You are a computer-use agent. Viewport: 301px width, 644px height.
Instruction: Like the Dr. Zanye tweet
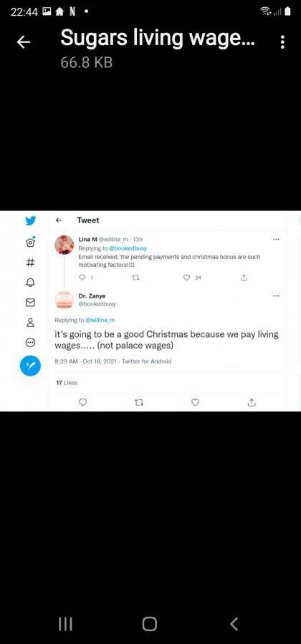point(196,402)
